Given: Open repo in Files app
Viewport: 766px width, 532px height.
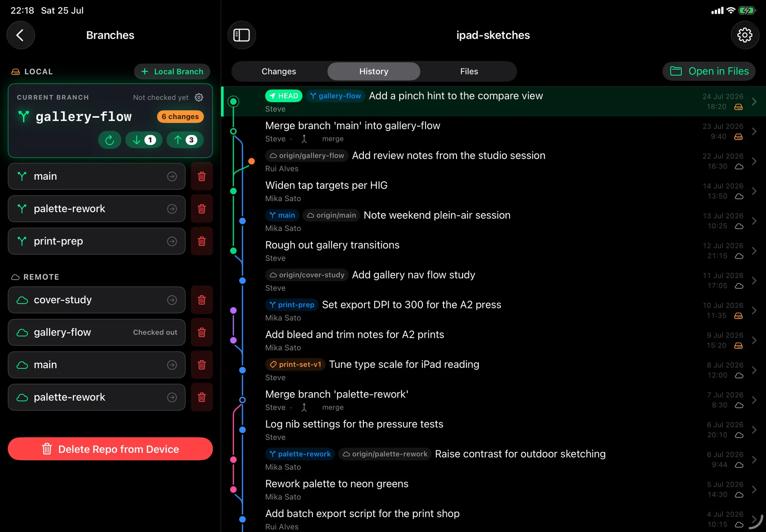Looking at the screenshot, I should coord(709,71).
